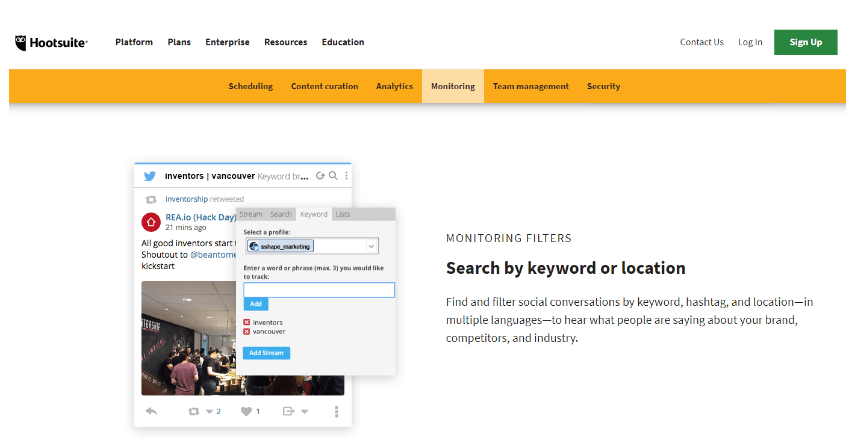The height and width of the screenshot is (445, 858).
Task: Click the reply arrow icon under the tweet
Action: click(x=151, y=411)
